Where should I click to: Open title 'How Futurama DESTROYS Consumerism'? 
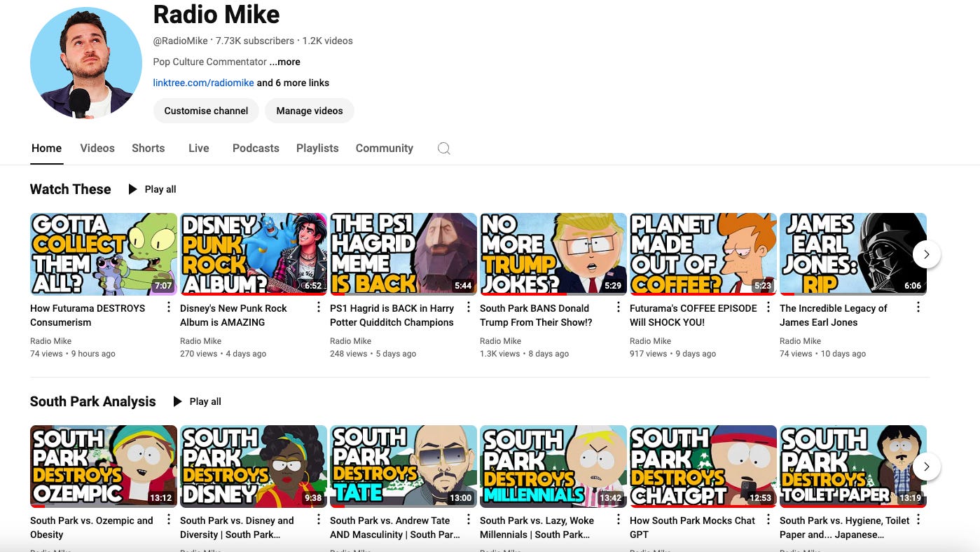88,315
